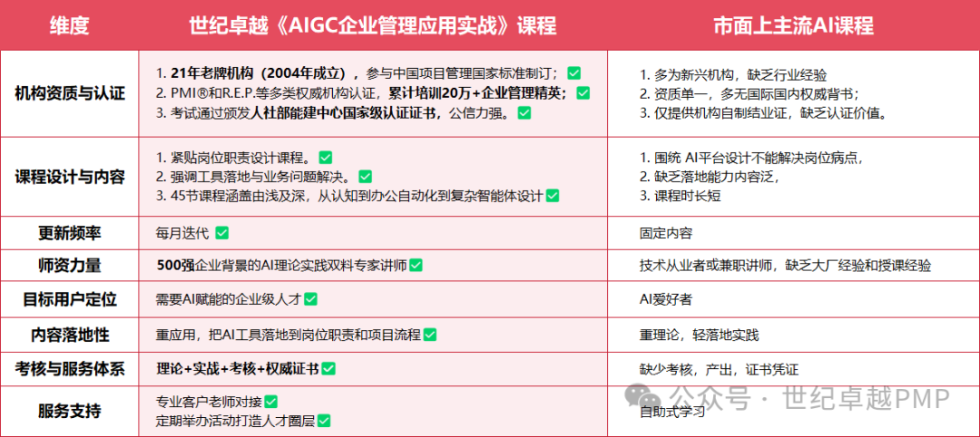
Task: Click green checkmark after 每月迭代
Action: click(221, 233)
